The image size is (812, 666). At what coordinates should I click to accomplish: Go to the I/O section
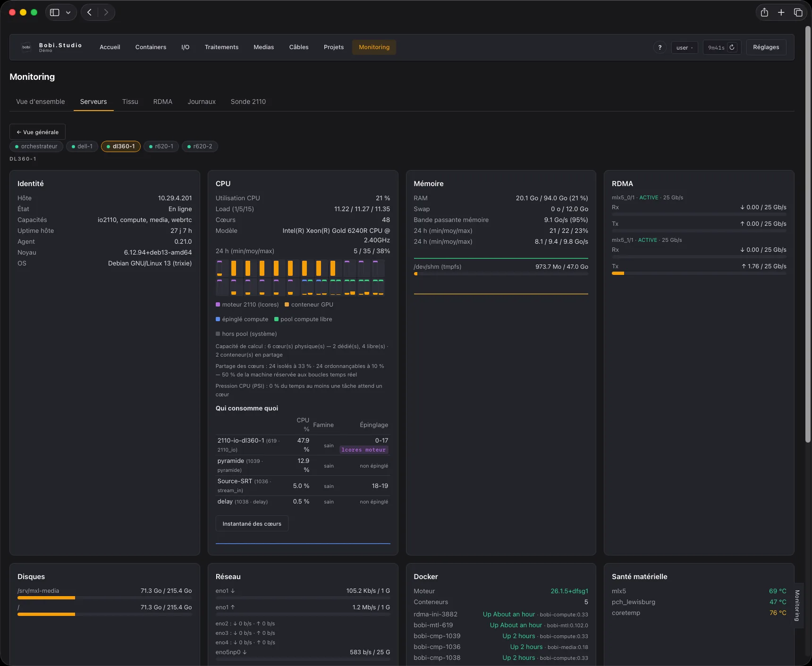tap(186, 47)
